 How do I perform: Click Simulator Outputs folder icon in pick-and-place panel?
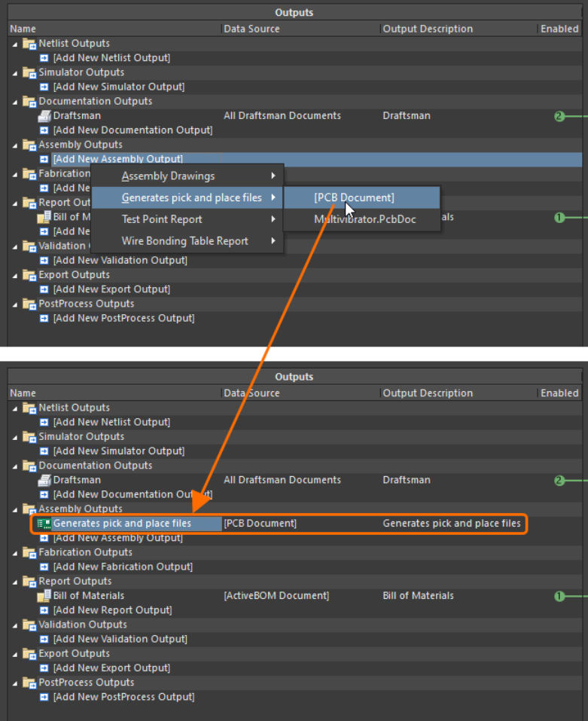(x=29, y=437)
